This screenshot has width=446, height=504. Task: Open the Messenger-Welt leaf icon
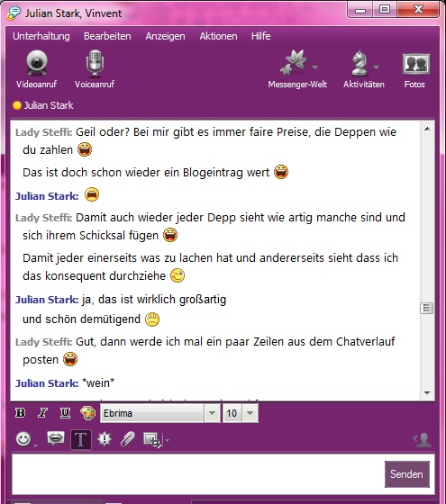[294, 62]
